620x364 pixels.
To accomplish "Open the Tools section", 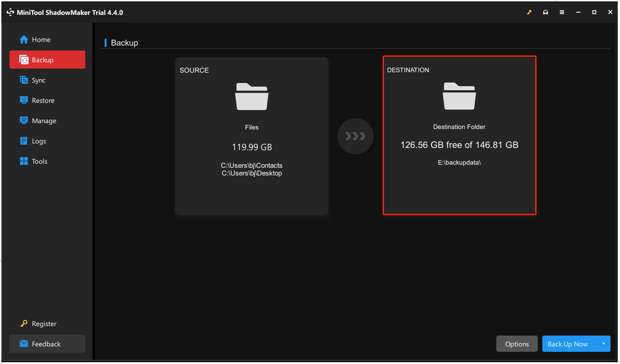I will pos(47,161).
